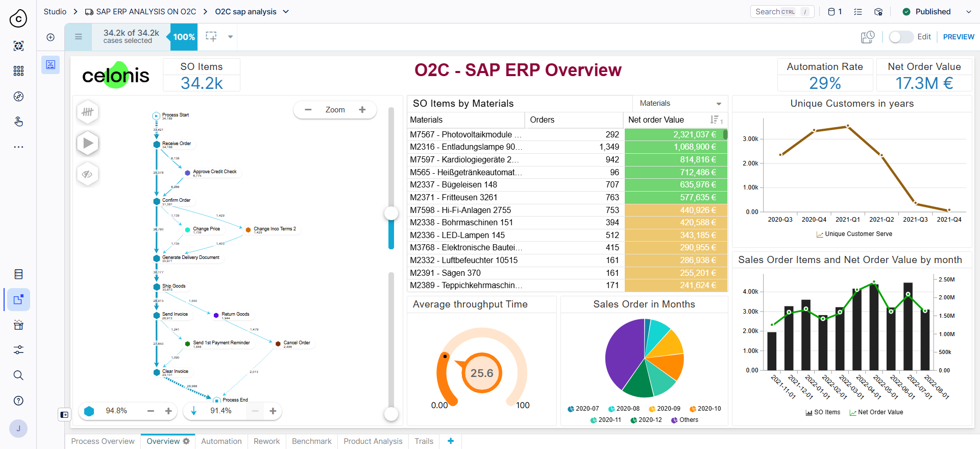Activate the selection add tool icon
This screenshot has width=980, height=449.
211,37
